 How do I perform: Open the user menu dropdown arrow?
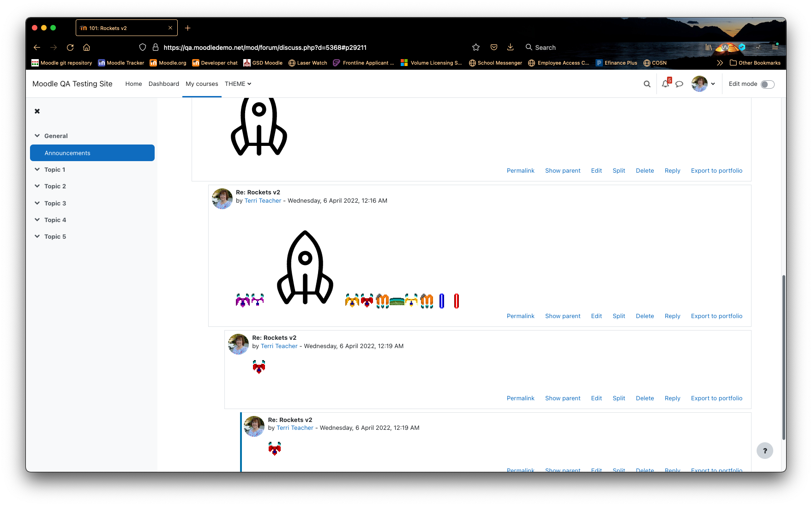tap(713, 84)
